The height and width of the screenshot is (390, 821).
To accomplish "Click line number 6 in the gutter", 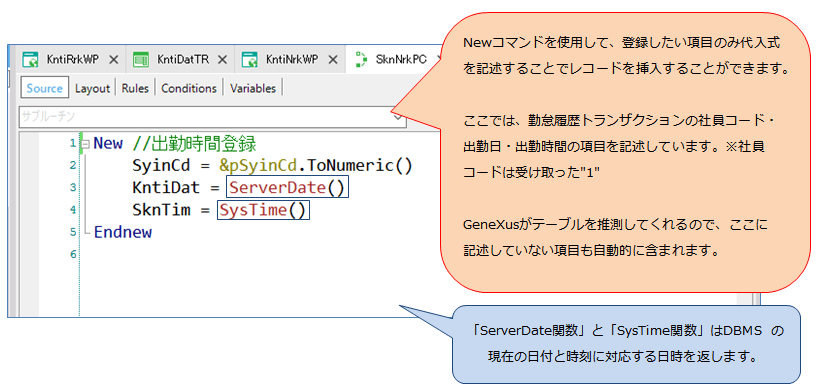I will click(x=73, y=254).
